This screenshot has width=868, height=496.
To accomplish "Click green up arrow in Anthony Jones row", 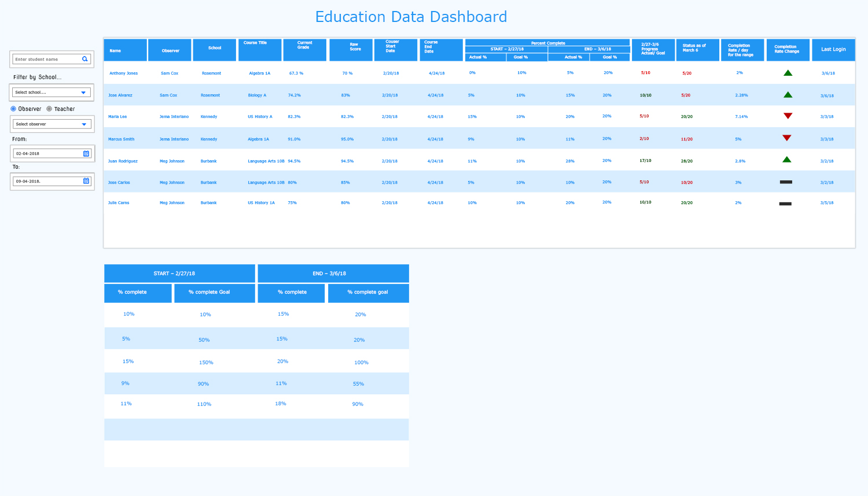I will tap(788, 73).
